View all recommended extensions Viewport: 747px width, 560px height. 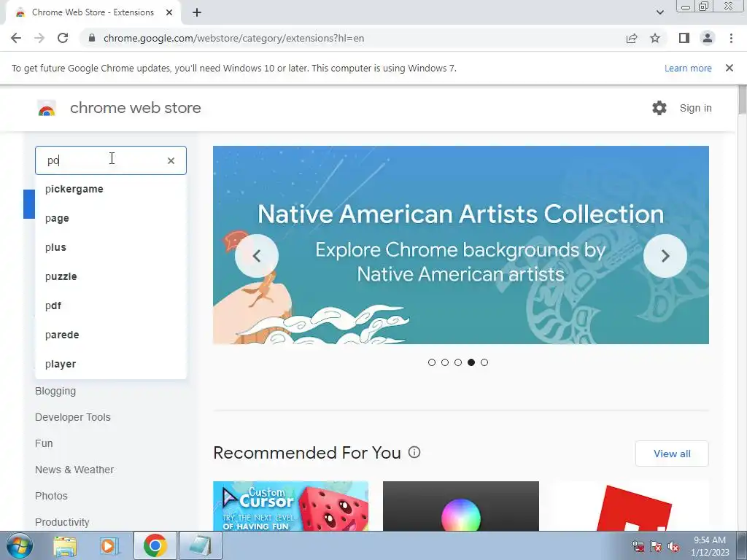[672, 454]
